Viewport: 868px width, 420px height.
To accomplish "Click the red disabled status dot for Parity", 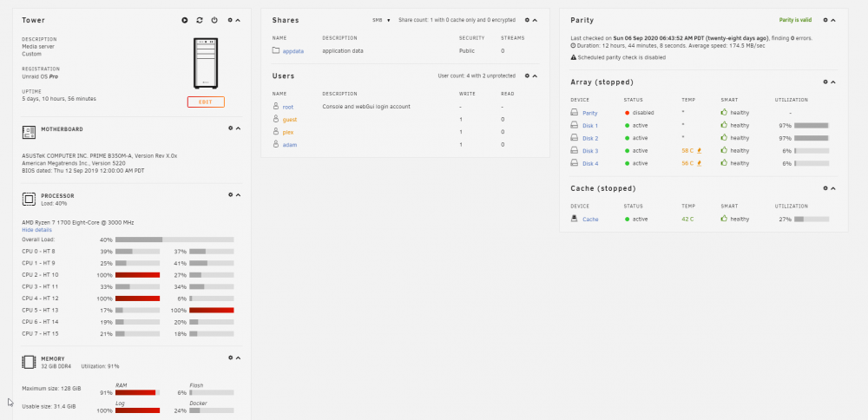I will click(627, 113).
